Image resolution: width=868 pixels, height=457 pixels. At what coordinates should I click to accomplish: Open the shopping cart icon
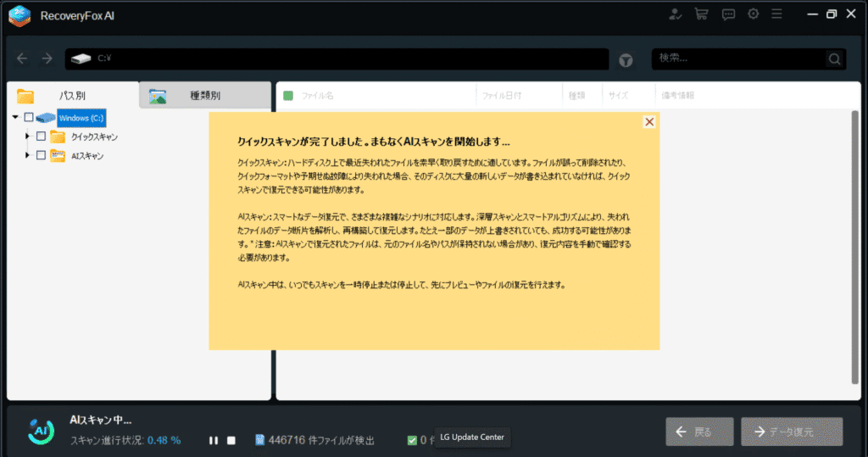coord(701,14)
